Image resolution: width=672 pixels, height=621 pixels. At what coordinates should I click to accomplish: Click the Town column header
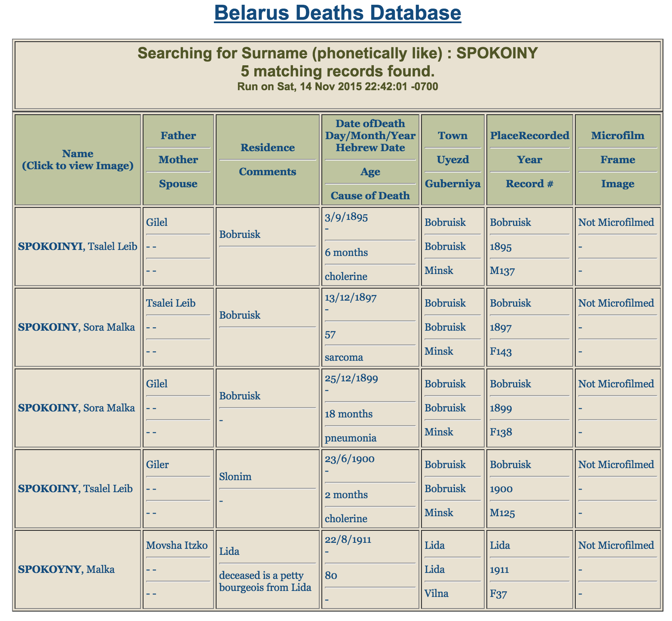(452, 136)
